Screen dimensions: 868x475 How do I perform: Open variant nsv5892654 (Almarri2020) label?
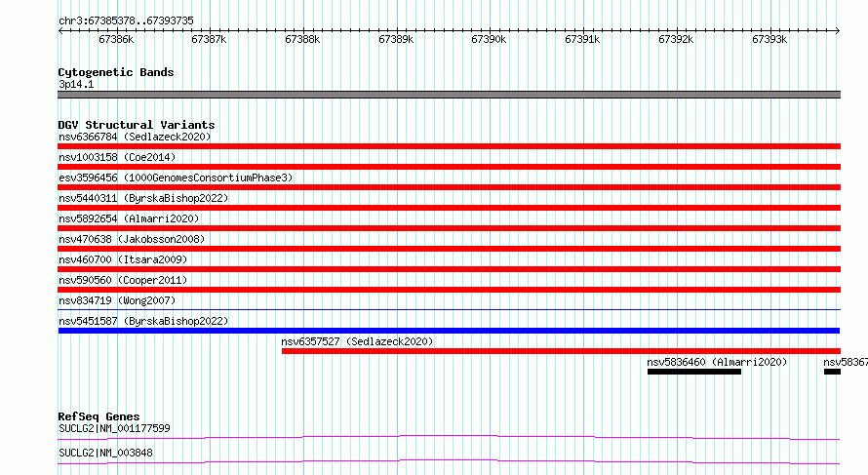[129, 218]
